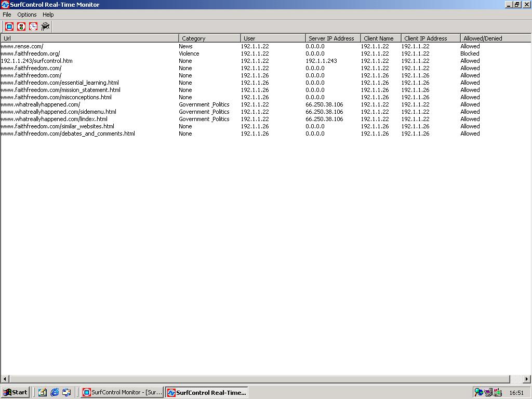
Task: Click the spy figure toolbar icon
Action: [x=45, y=26]
